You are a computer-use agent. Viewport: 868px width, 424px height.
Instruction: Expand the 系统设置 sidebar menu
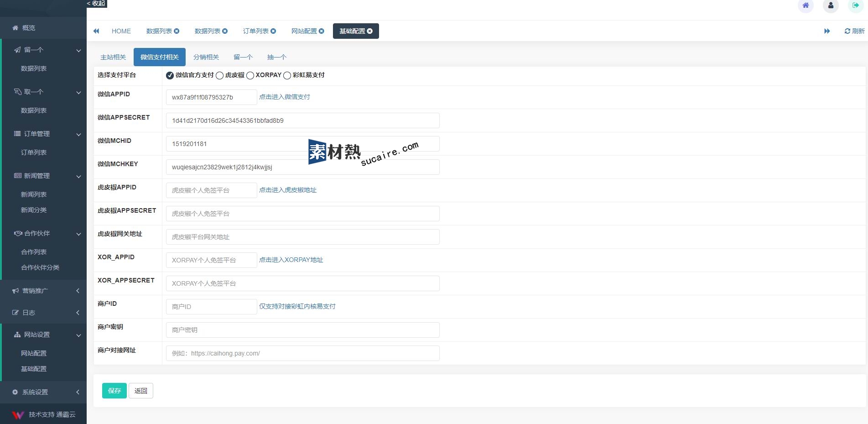point(78,392)
